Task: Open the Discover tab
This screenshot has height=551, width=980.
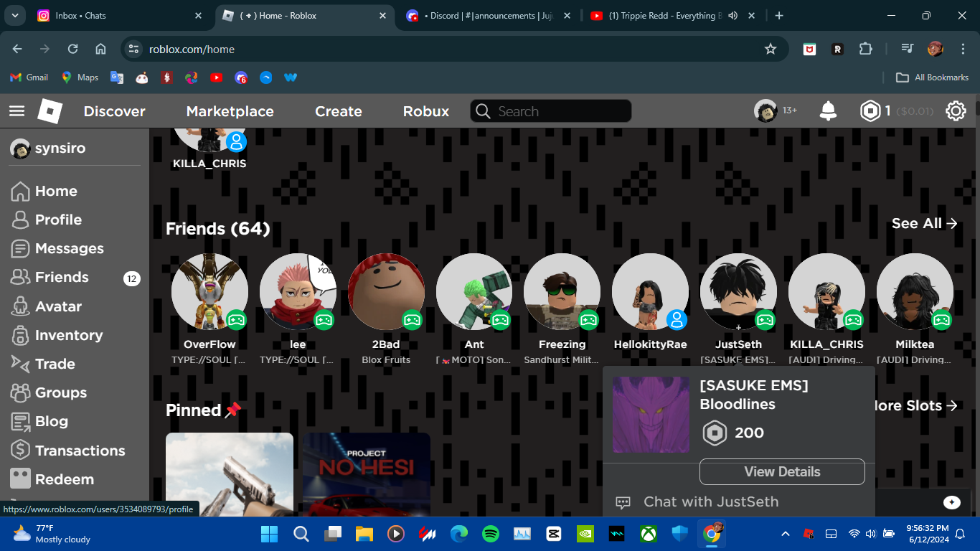Action: pos(115,111)
